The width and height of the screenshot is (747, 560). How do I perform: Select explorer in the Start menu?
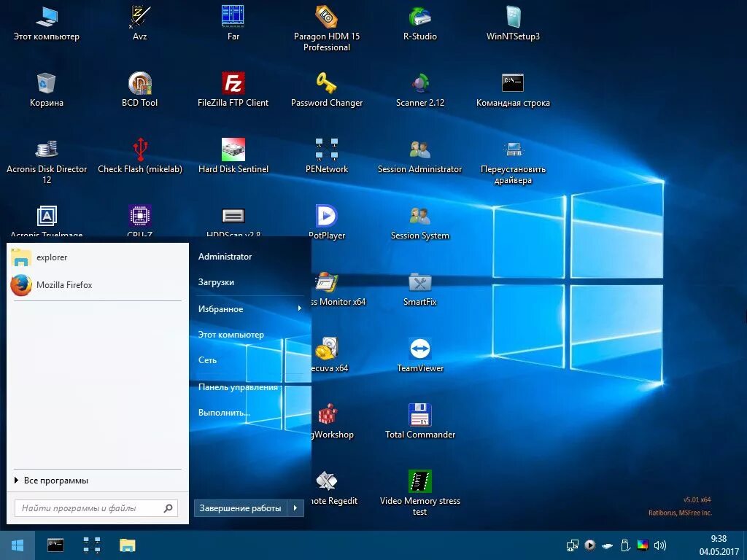96,257
